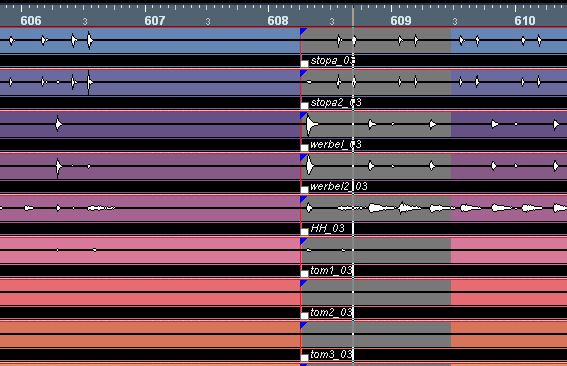Click the white square beside tom3_03 label
Screen dimensions: 567x366
click(x=304, y=357)
